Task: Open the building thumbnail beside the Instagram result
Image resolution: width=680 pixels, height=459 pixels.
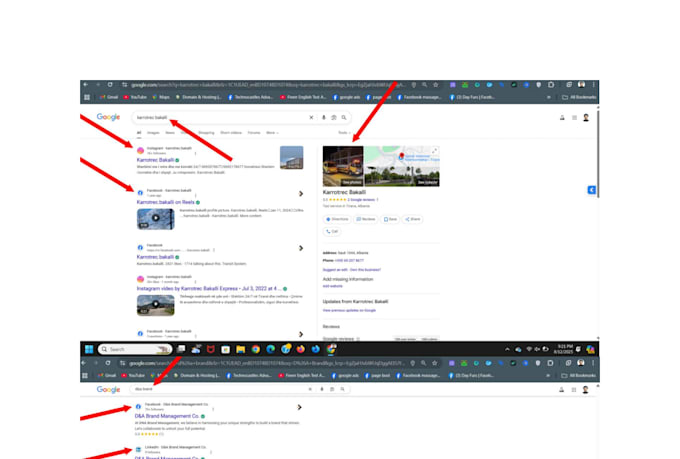Action: click(291, 157)
